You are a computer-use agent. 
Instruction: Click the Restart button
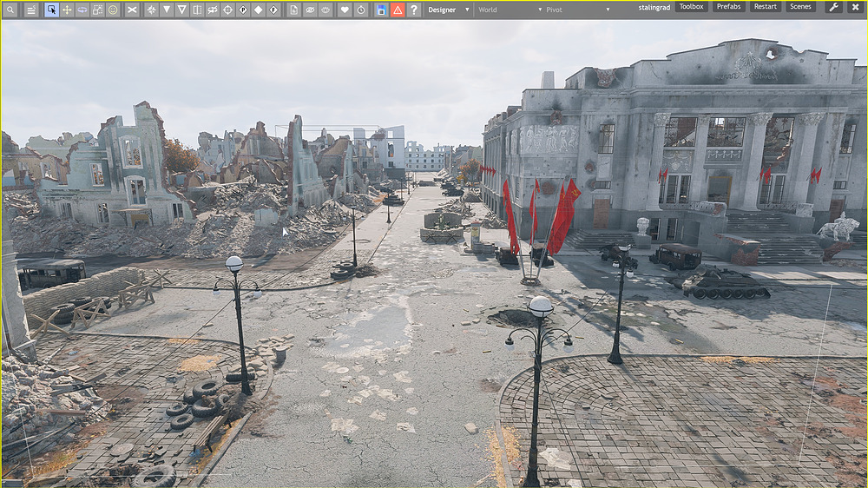click(x=766, y=7)
